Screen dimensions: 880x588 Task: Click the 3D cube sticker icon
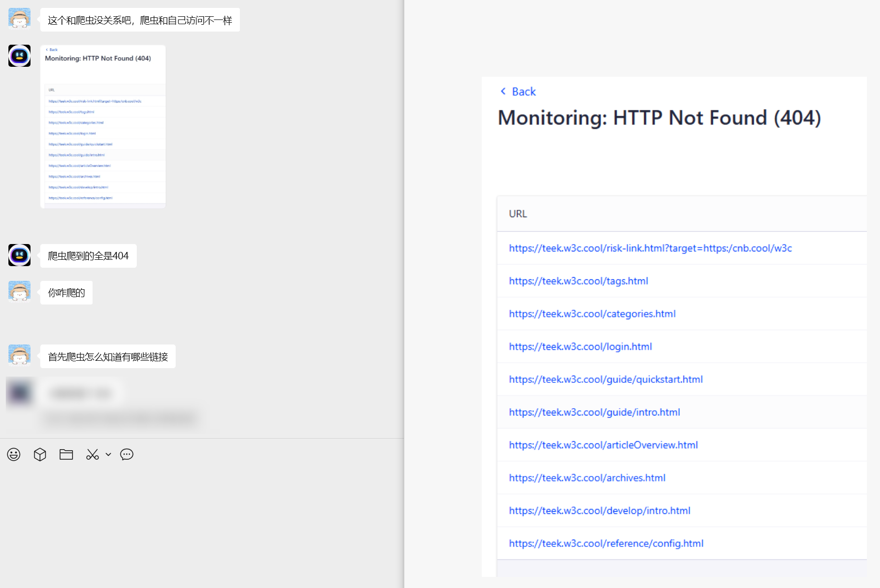click(x=40, y=454)
